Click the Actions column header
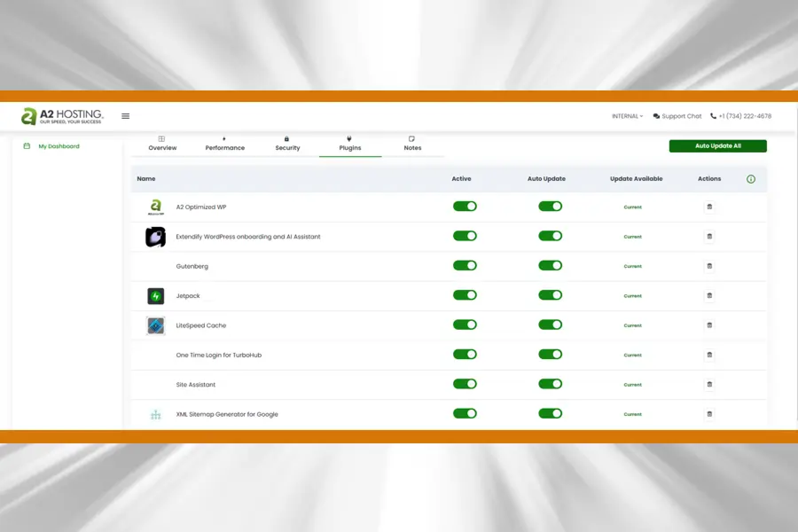This screenshot has height=532, width=798. [x=709, y=179]
